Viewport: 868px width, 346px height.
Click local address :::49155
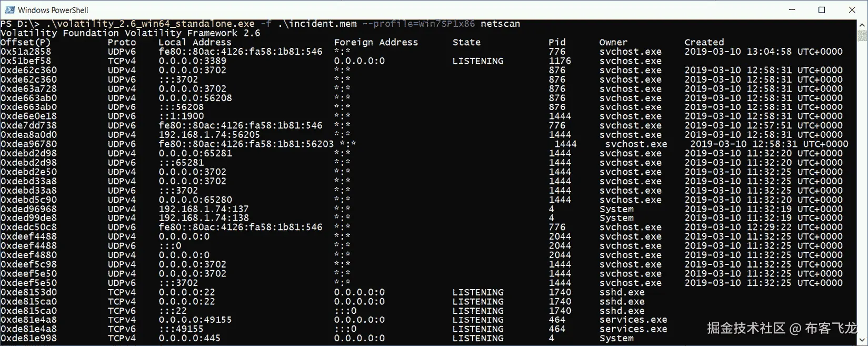[x=181, y=329]
